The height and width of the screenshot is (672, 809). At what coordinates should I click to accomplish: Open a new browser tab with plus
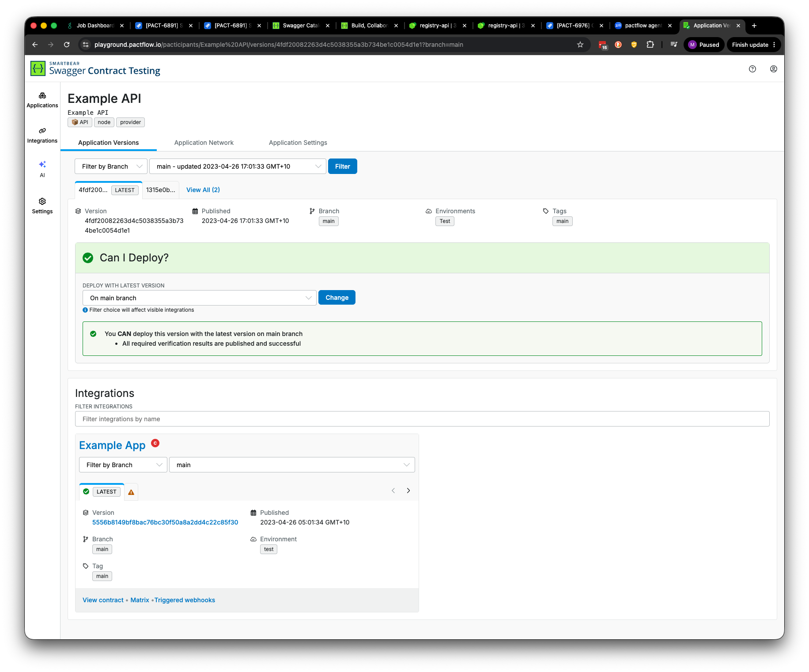click(x=754, y=26)
